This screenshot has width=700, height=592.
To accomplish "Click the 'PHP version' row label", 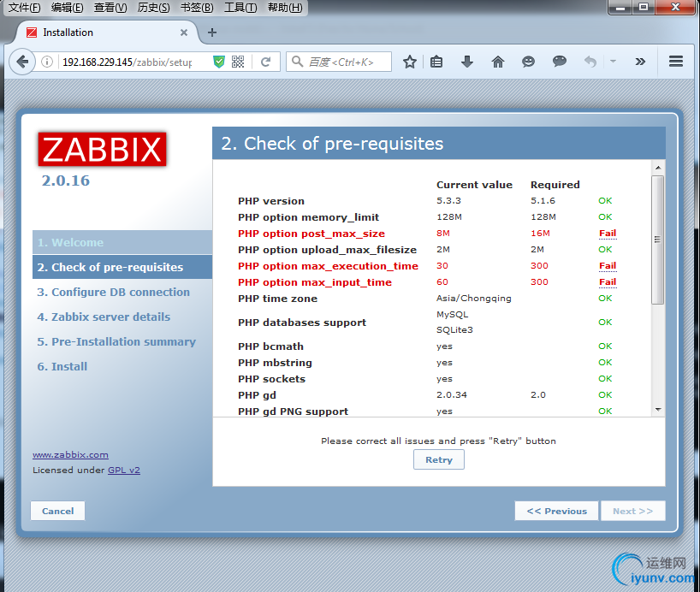I will (x=271, y=201).
